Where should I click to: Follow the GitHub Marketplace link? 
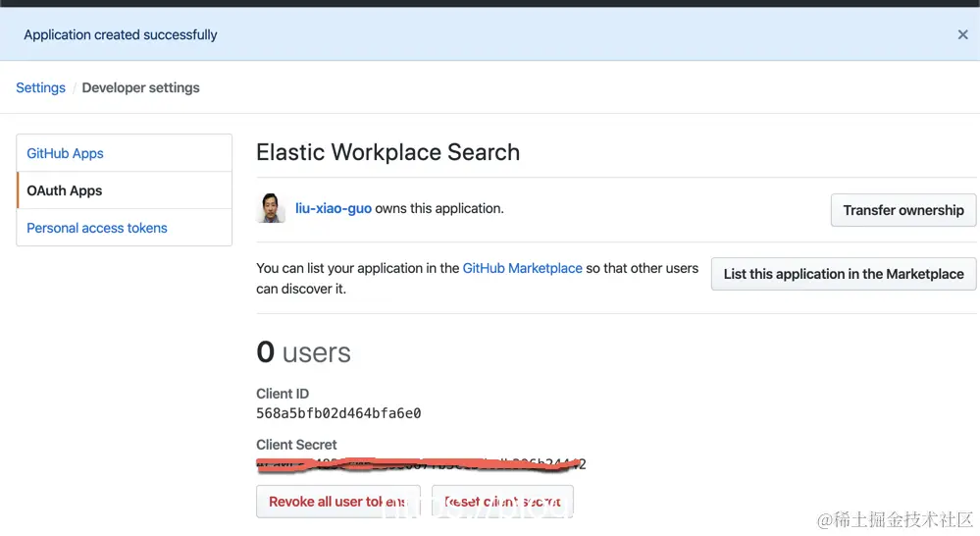(x=522, y=268)
